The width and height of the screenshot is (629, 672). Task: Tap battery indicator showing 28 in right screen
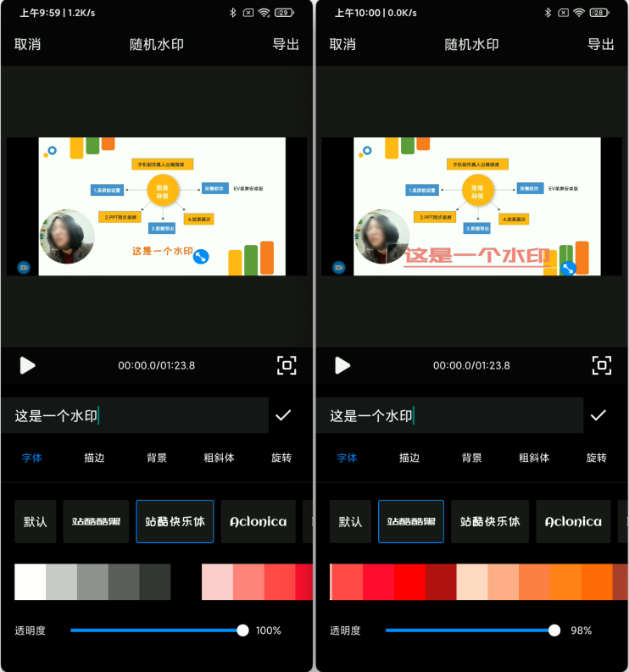point(599,13)
